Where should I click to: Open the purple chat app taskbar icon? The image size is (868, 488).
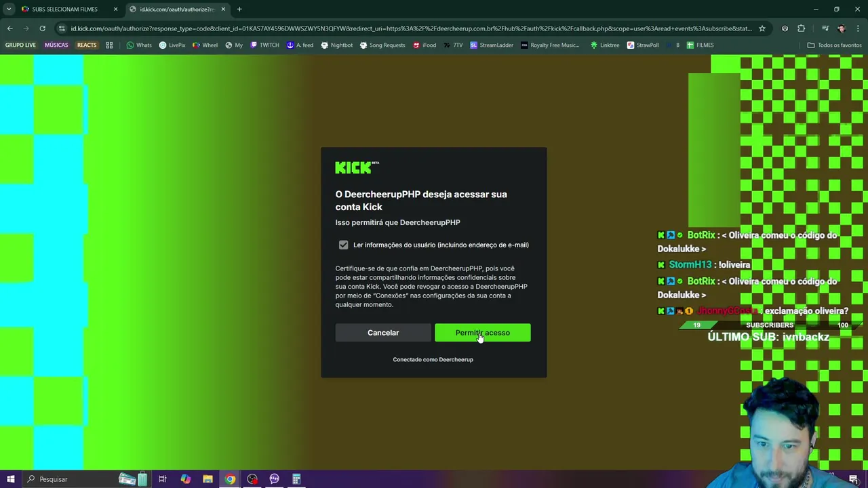274,479
